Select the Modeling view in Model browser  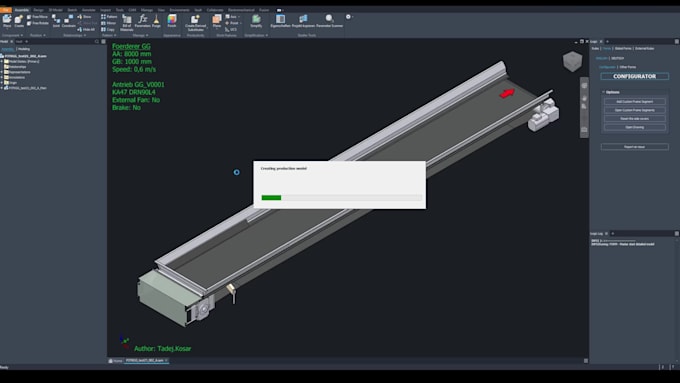[x=24, y=49]
